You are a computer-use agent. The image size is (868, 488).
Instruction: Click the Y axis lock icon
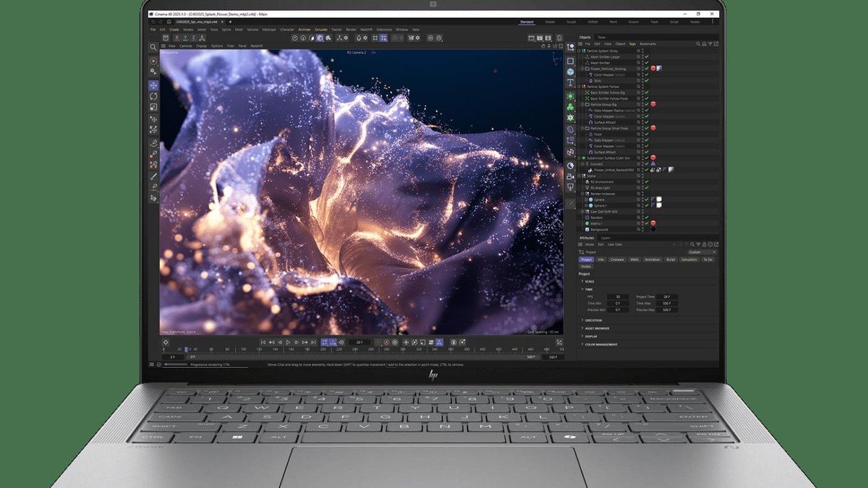(185, 38)
